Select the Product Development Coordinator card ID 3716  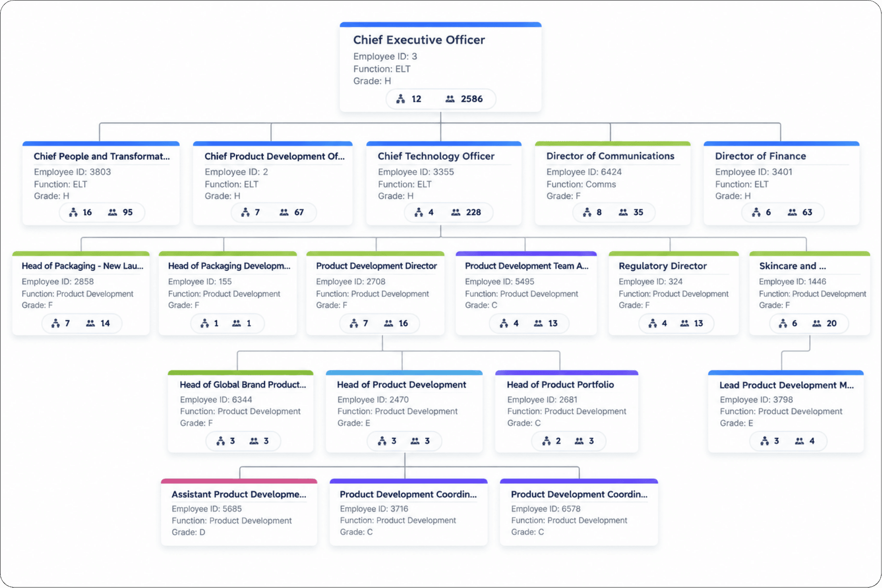[x=408, y=512]
